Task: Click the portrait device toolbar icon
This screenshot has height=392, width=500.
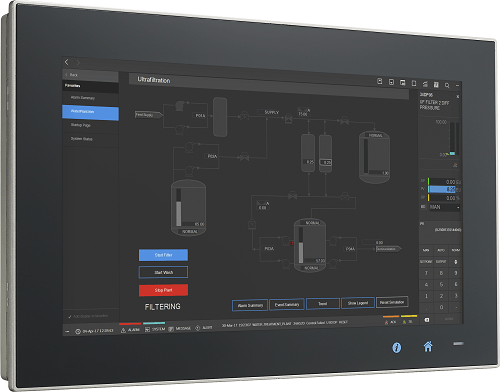Action: click(x=414, y=83)
